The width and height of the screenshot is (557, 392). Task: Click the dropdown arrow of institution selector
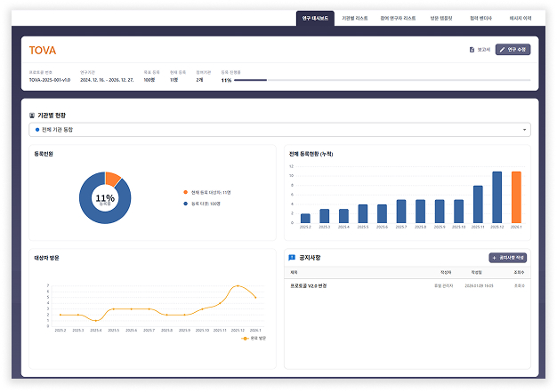click(524, 130)
